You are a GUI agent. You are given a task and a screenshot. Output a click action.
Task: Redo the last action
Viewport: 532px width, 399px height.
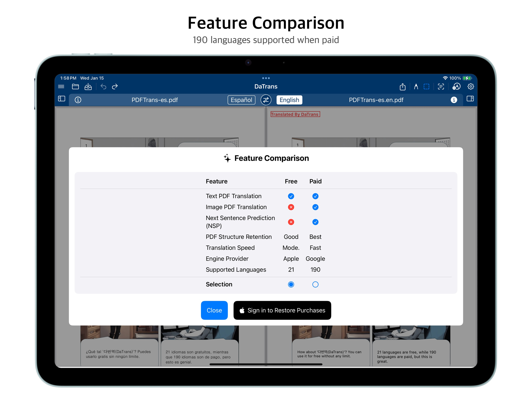point(115,86)
